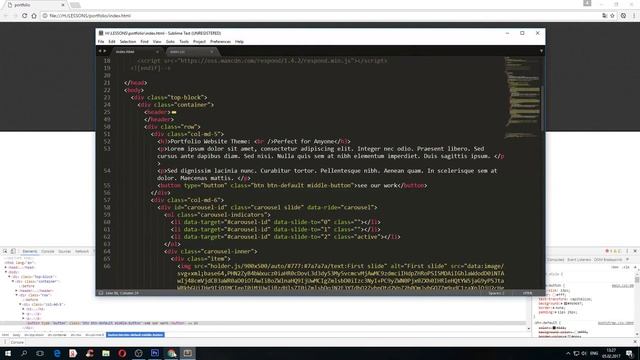Click the Chrome address bar URL
Viewport: 640px width, 360px height.
[x=90, y=16]
